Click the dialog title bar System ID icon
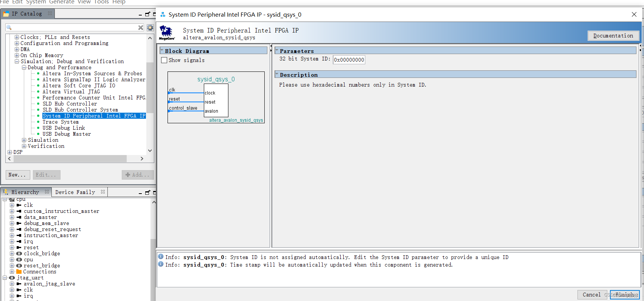644x301 pixels. coord(163,14)
